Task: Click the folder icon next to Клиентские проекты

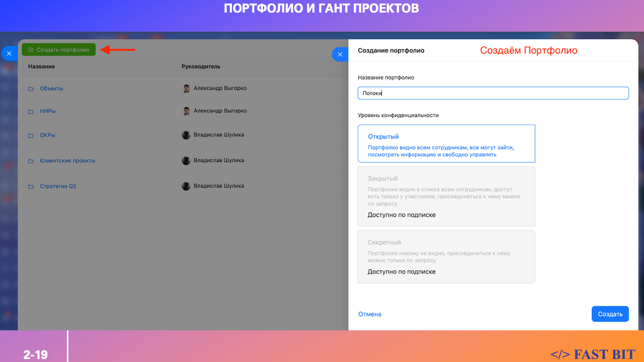Action: (31, 161)
